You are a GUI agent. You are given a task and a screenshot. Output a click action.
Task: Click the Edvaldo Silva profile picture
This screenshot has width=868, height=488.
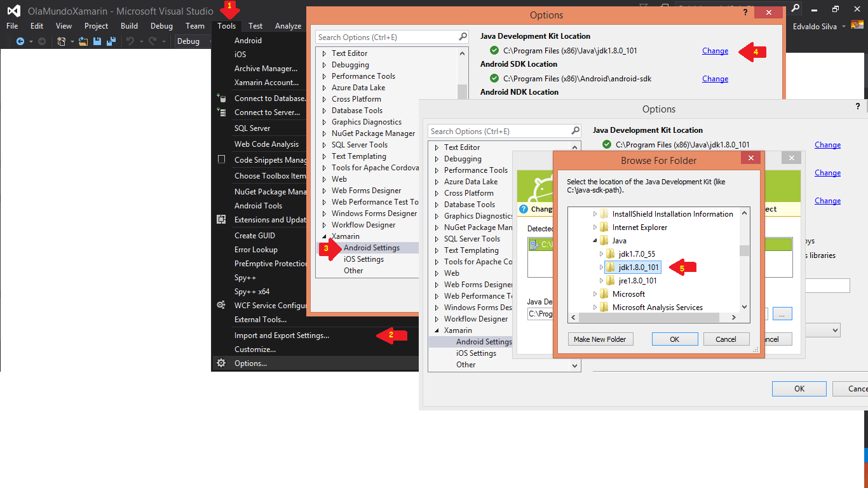point(858,25)
